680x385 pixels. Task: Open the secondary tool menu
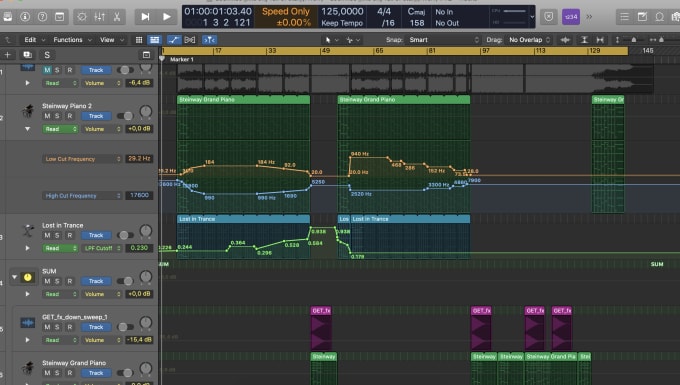353,40
